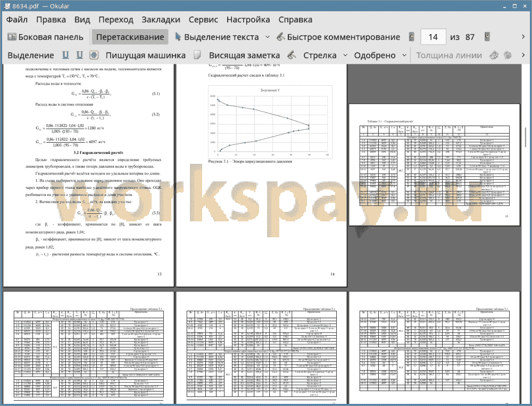Open the Файл menu
The image size is (532, 406).
pyautogui.click(x=17, y=20)
